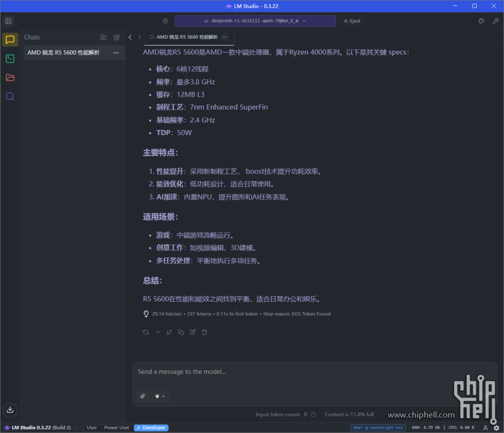This screenshot has width=504, height=433.
Task: Go back with the left arrow
Action: pos(130,38)
